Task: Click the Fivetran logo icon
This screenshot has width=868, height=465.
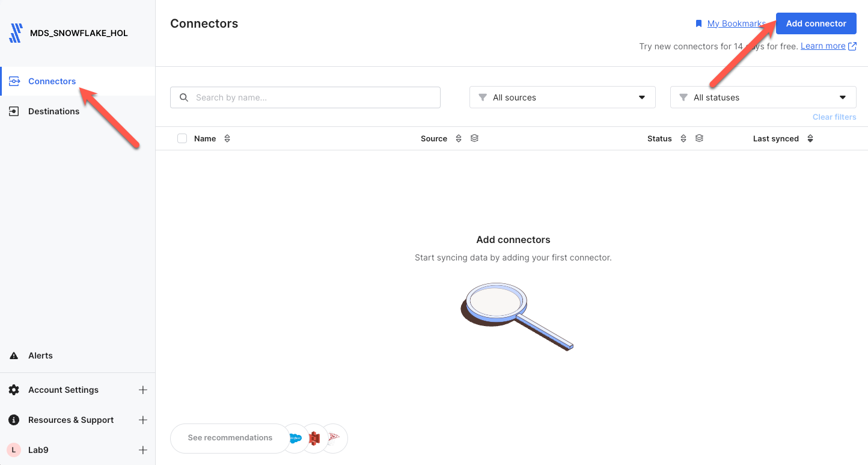Action: click(x=16, y=33)
